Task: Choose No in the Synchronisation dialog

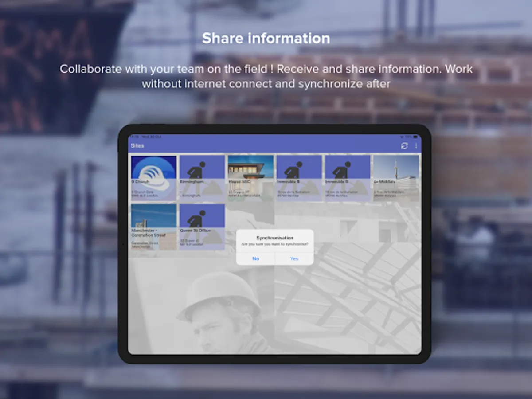Action: (255, 258)
